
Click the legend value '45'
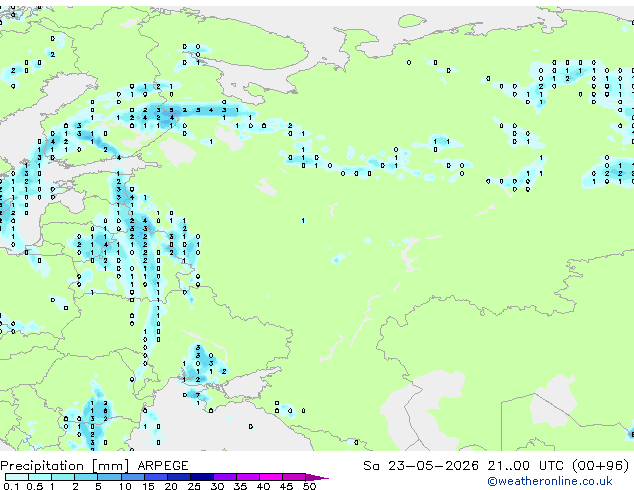[286, 486]
